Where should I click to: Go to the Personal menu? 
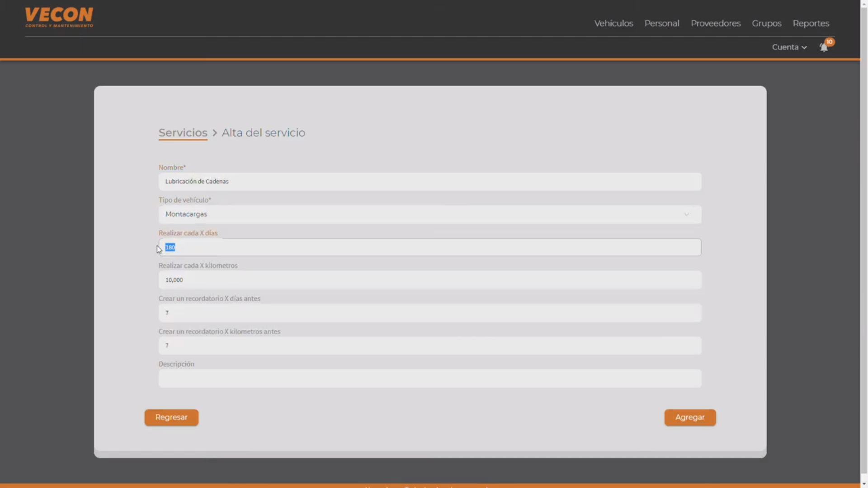[x=661, y=23]
